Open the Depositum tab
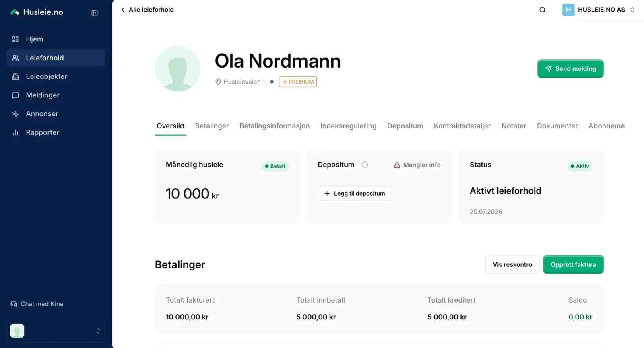644x348 pixels. click(x=405, y=126)
